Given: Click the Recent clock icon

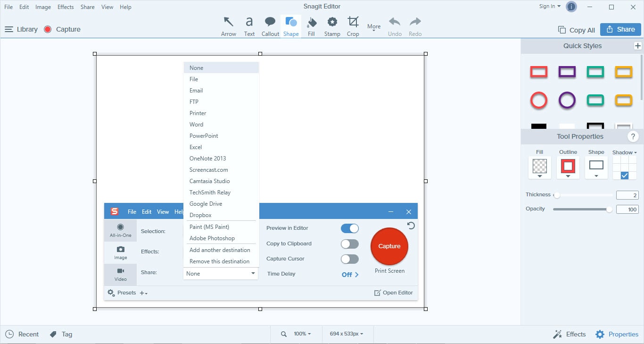Looking at the screenshot, I should click(9, 334).
